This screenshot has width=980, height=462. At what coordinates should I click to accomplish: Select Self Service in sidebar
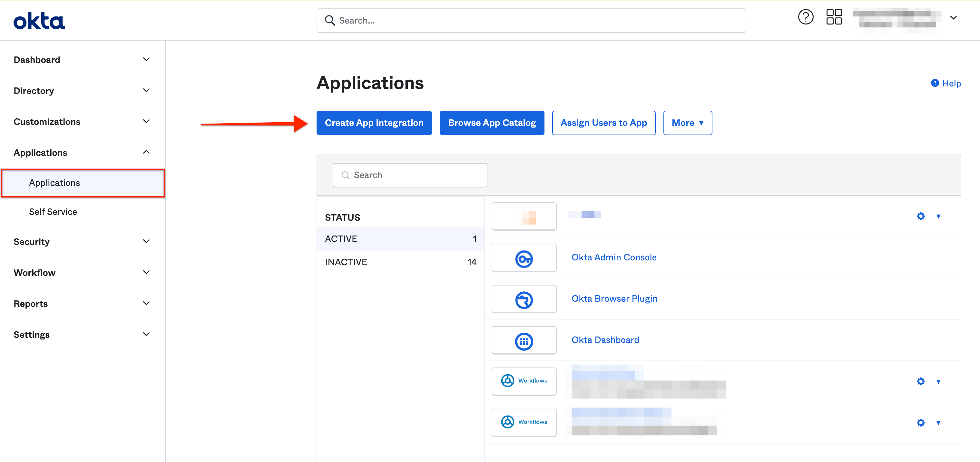click(x=53, y=212)
